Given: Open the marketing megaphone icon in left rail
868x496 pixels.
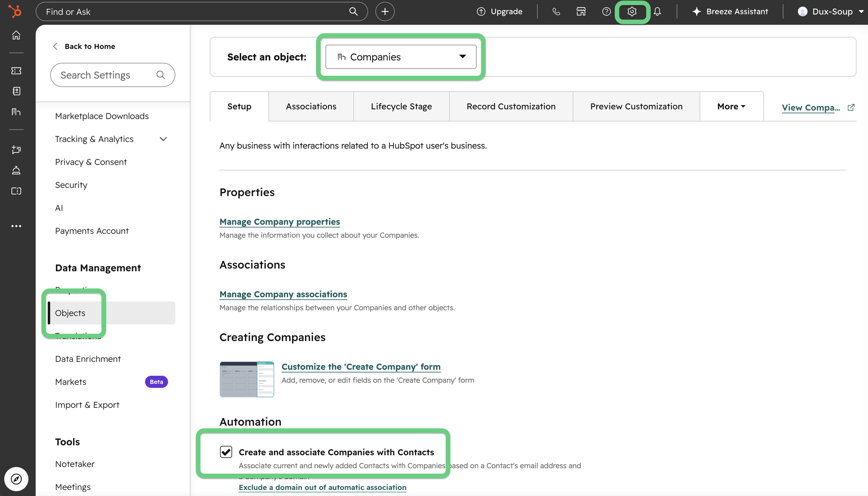Looking at the screenshot, I should tap(16, 150).
